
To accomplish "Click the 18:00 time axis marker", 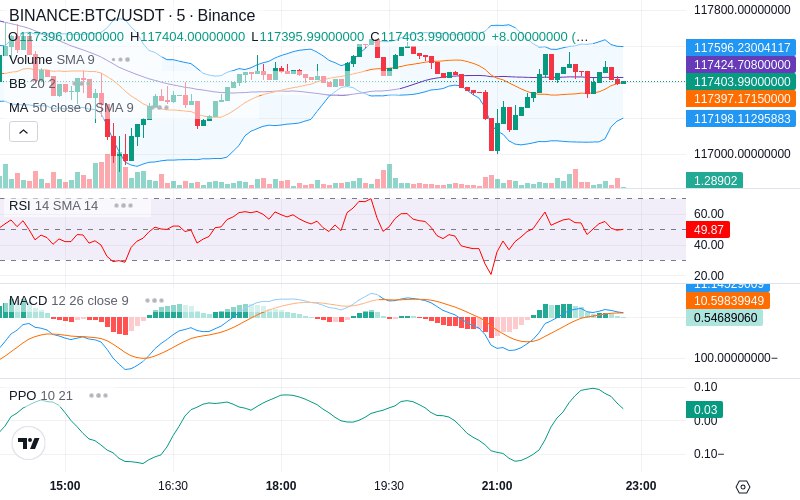I will 281,485.
